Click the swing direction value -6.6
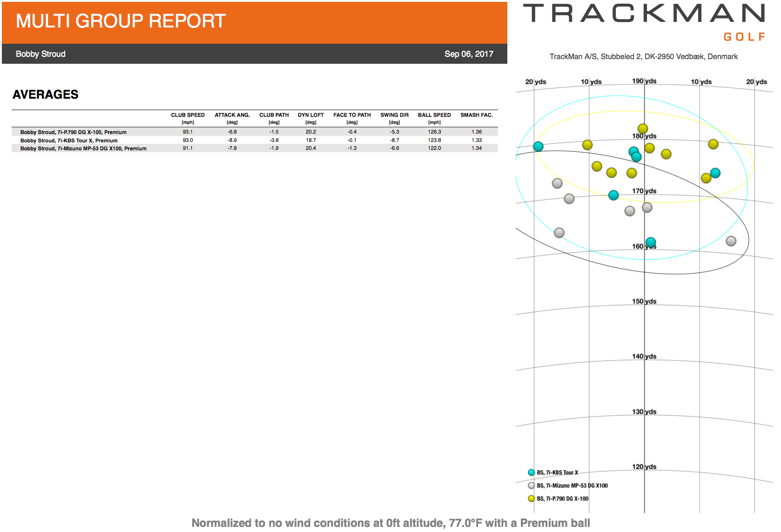Viewport: 781px width, 532px height. pos(395,148)
